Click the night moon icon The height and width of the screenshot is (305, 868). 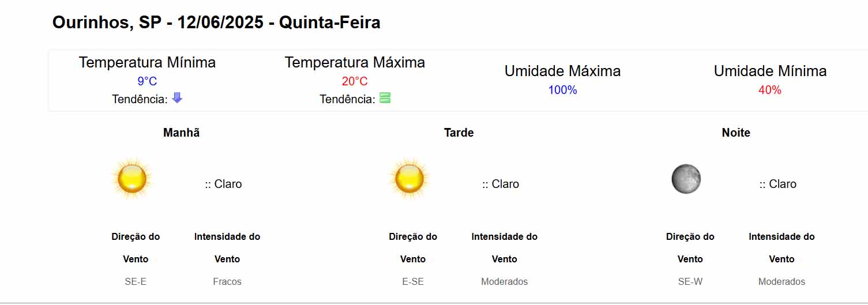tap(686, 179)
